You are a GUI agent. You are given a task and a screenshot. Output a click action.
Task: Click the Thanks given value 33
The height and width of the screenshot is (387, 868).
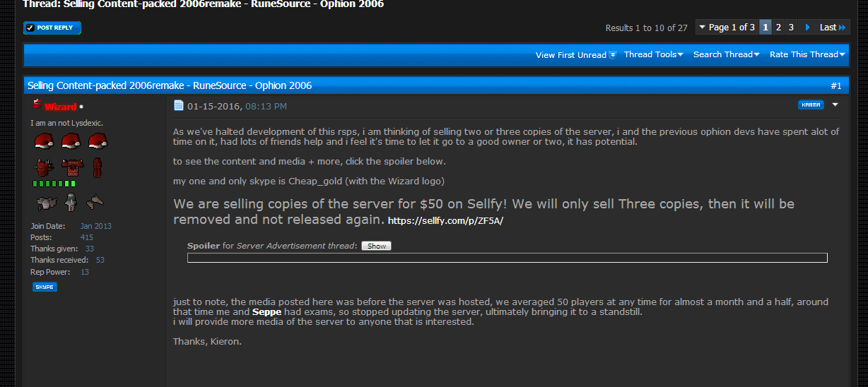(90, 249)
